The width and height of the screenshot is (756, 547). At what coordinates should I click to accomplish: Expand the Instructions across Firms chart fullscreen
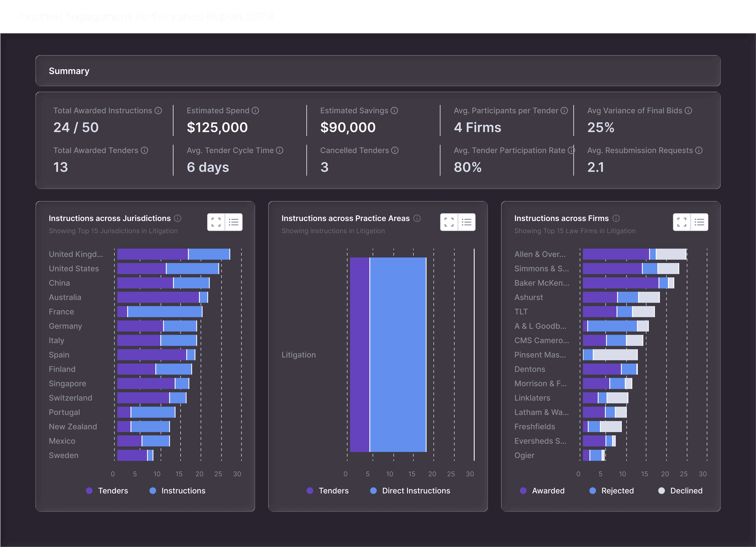pos(682,222)
